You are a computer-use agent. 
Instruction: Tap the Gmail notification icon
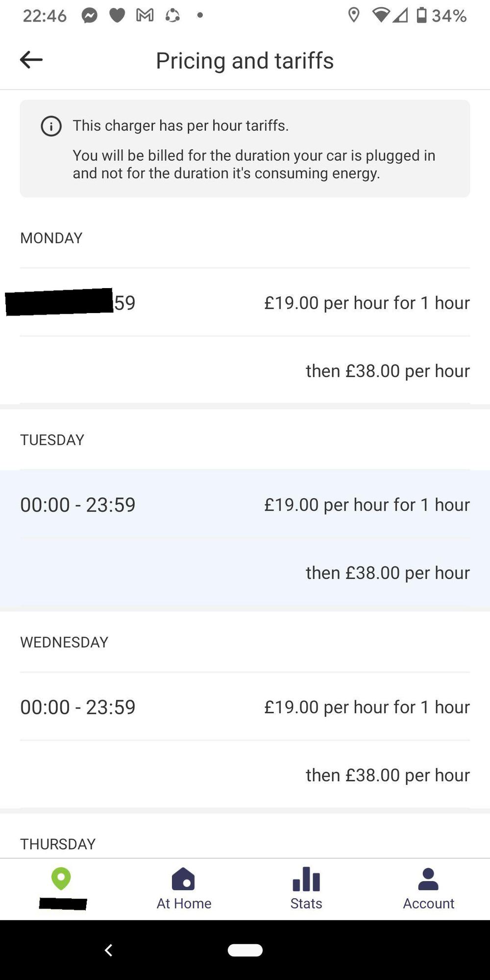(145, 16)
